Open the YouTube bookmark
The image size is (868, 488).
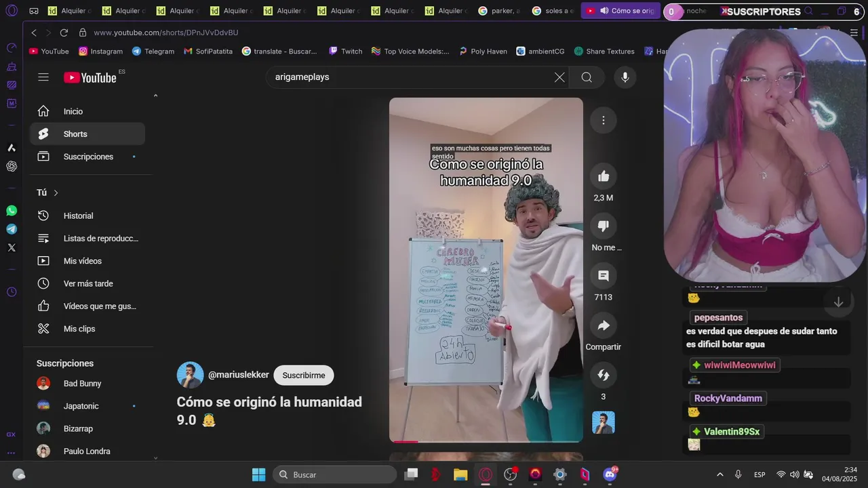49,52
